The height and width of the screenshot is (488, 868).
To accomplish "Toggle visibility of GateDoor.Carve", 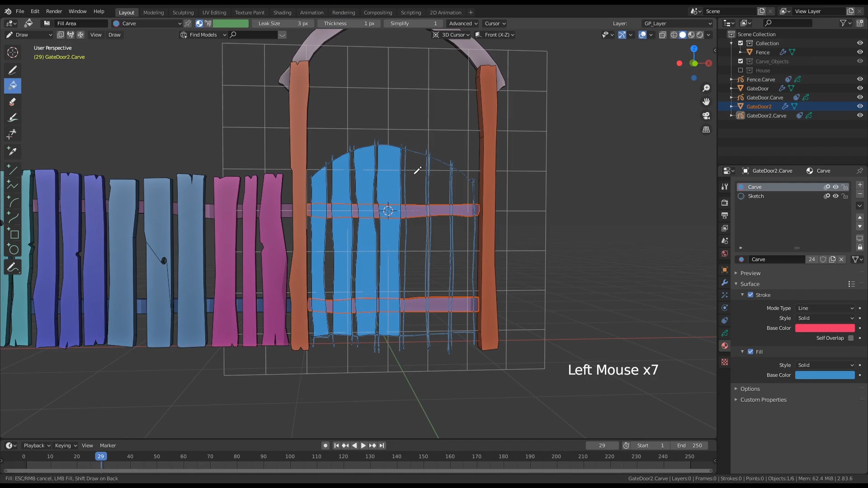I will (x=860, y=98).
